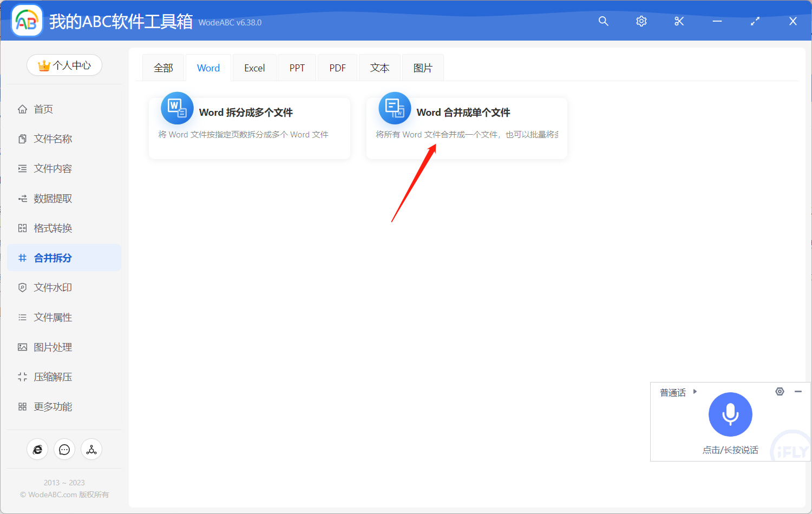This screenshot has width=812, height=514.
Task: Click the scissors screenshot icon in title bar
Action: tap(679, 21)
